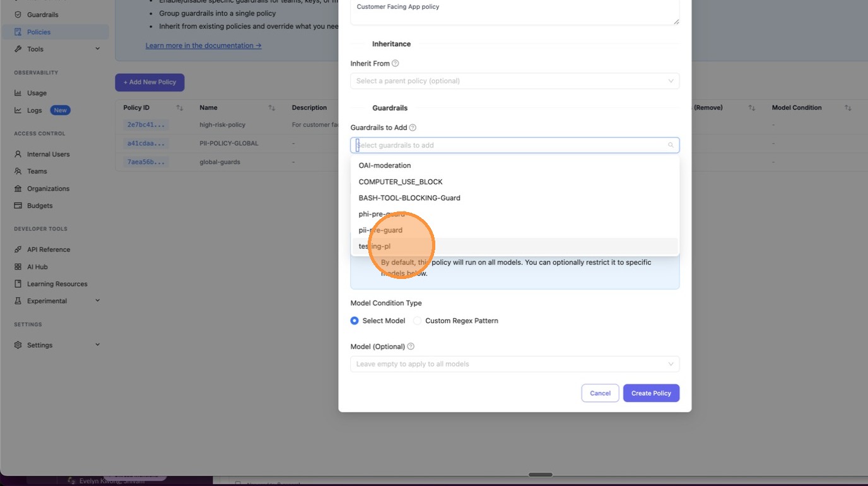
Task: Select the testing-pl guardrail option
Action: tap(515, 246)
